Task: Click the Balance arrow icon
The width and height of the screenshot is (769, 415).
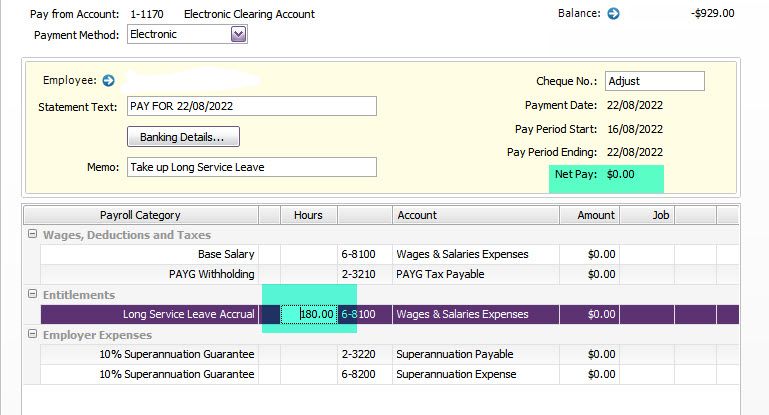Action: point(614,14)
